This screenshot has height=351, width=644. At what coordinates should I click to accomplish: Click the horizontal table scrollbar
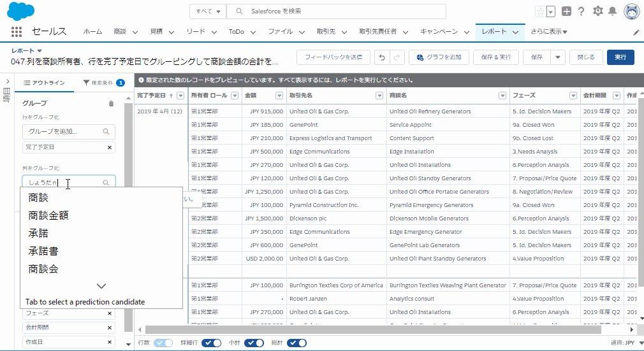[373, 329]
